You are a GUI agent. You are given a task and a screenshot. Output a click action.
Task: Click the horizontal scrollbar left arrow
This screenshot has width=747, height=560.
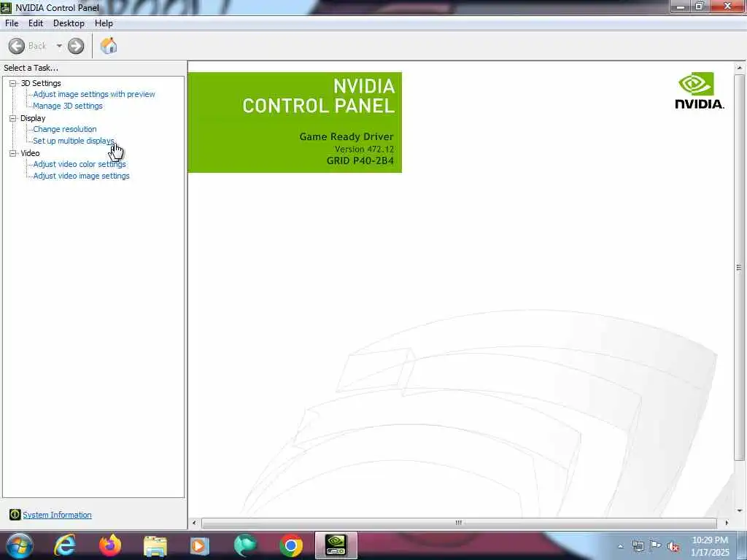pyautogui.click(x=194, y=523)
